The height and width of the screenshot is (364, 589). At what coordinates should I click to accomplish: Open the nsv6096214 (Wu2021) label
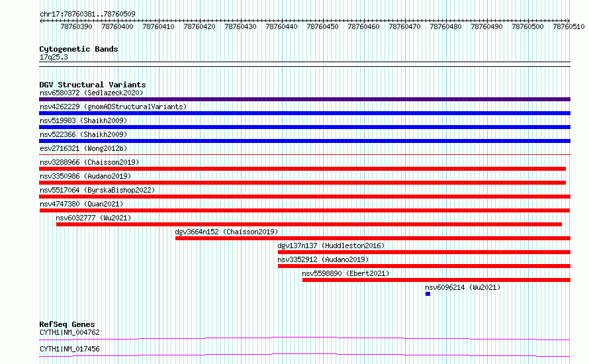tap(463, 287)
